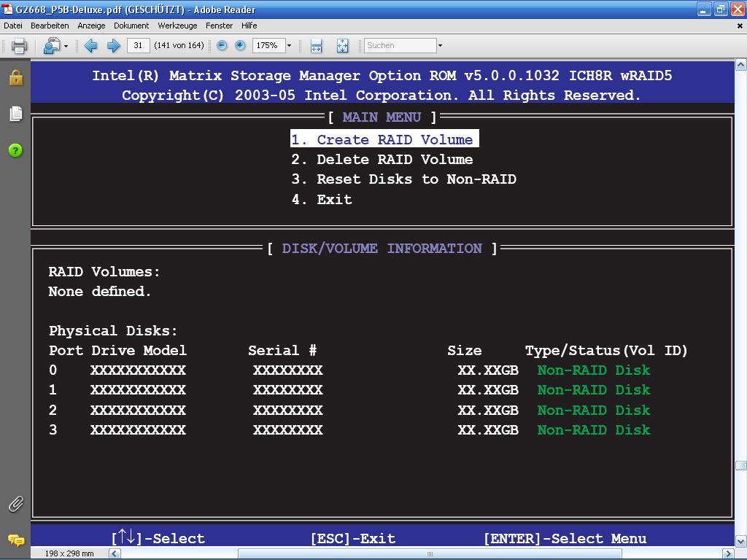This screenshot has height=560, width=747.
Task: Click the Suchen search field
Action: [400, 46]
